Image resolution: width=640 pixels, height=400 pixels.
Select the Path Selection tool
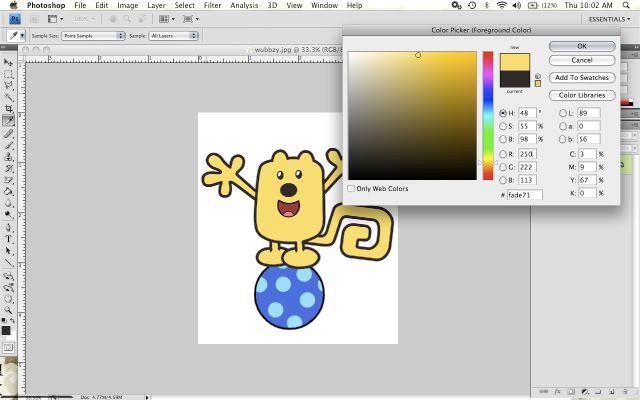tap(8, 251)
